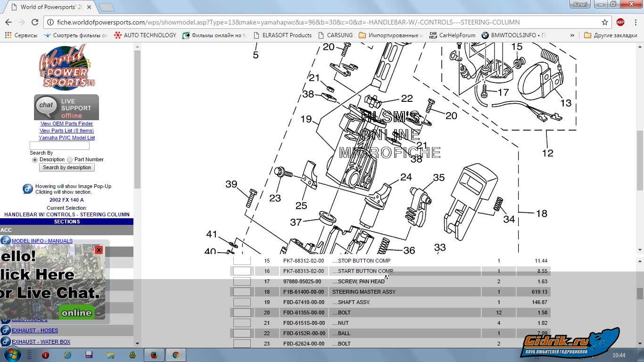This screenshot has width=644, height=362.
Task: Expand the bookmarks bar overflow chevron
Action: (x=572, y=35)
